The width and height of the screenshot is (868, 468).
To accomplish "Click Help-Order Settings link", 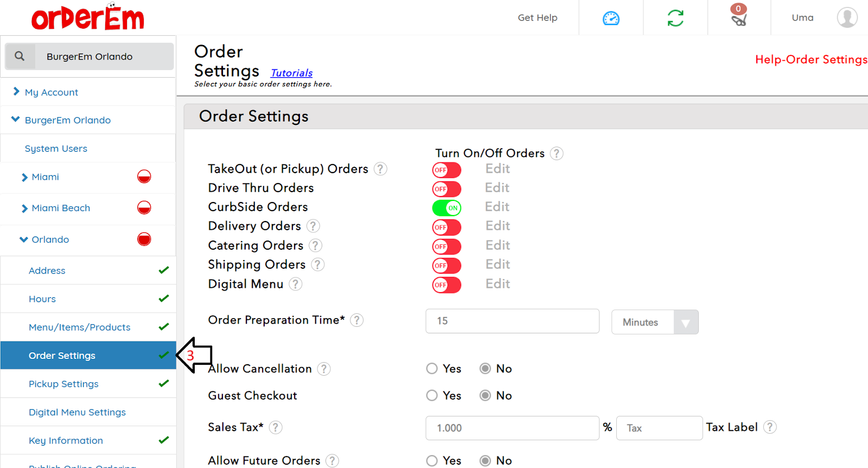I will [810, 60].
